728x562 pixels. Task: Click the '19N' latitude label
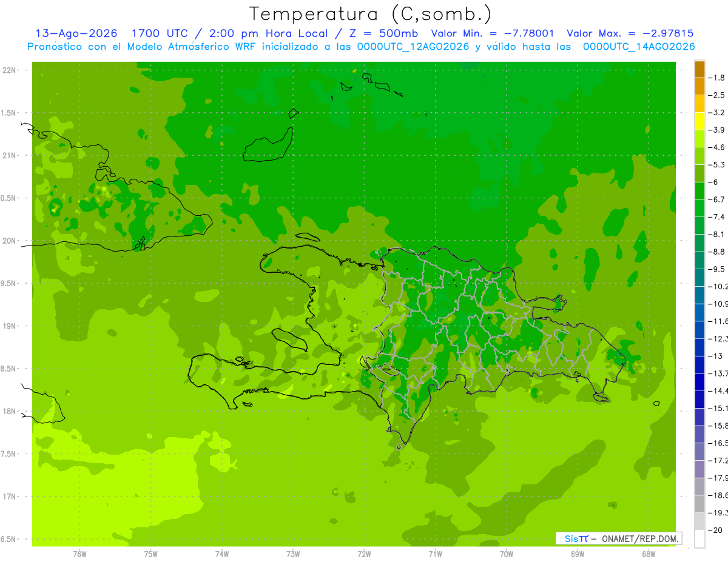point(8,326)
